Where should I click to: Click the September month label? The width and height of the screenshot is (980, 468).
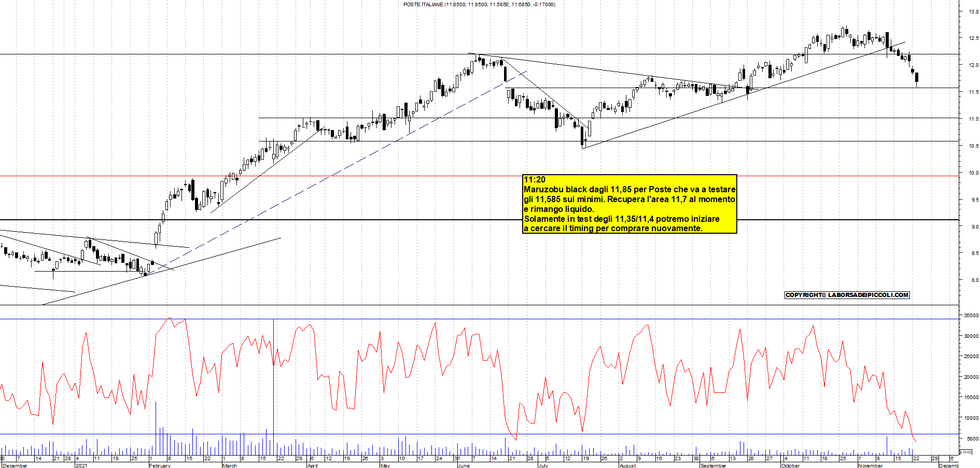click(713, 465)
